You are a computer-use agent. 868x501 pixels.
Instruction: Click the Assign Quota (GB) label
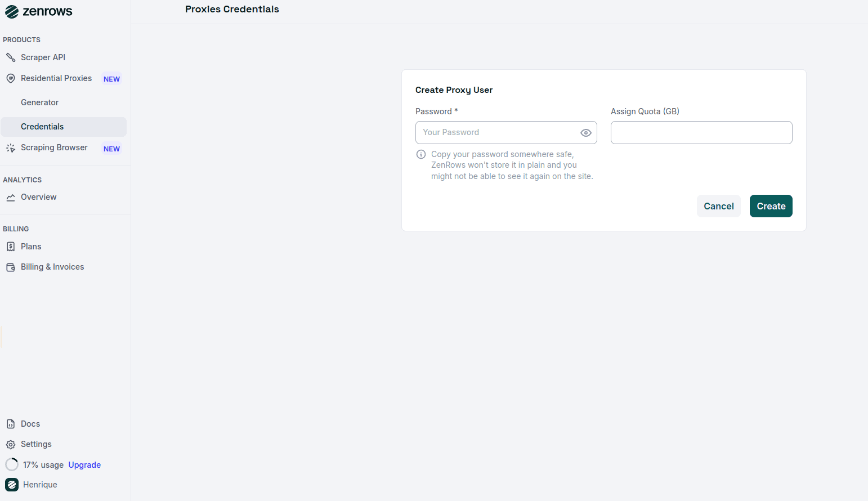coord(645,111)
